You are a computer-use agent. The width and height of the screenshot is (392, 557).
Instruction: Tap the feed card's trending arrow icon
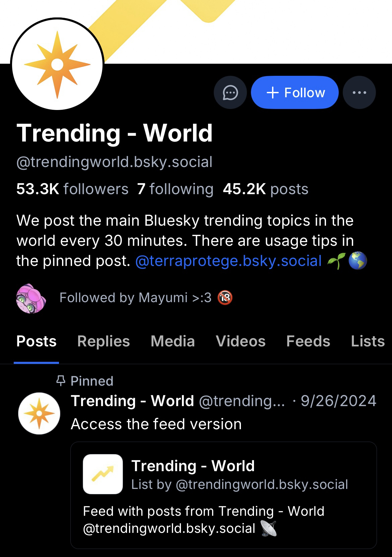pyautogui.click(x=103, y=474)
